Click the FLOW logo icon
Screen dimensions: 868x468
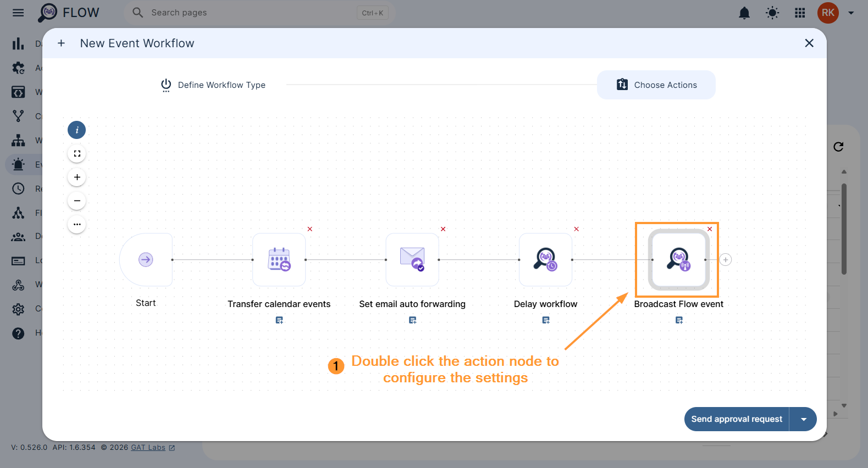tap(48, 13)
